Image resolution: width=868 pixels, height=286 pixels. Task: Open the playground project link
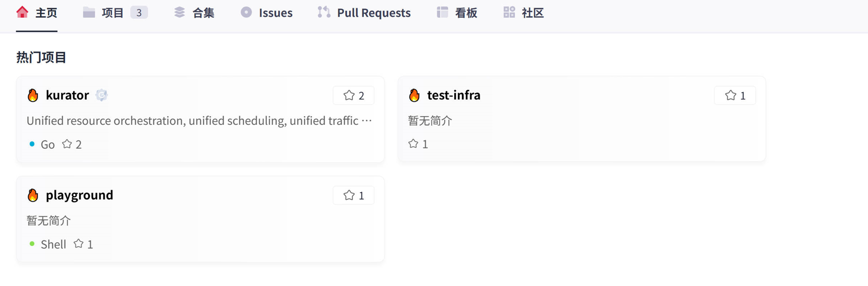(80, 195)
